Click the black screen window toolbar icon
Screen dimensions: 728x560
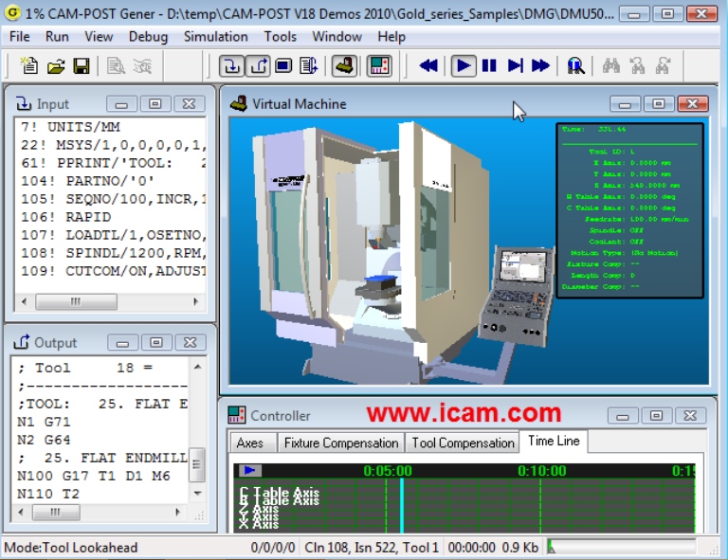click(x=283, y=66)
